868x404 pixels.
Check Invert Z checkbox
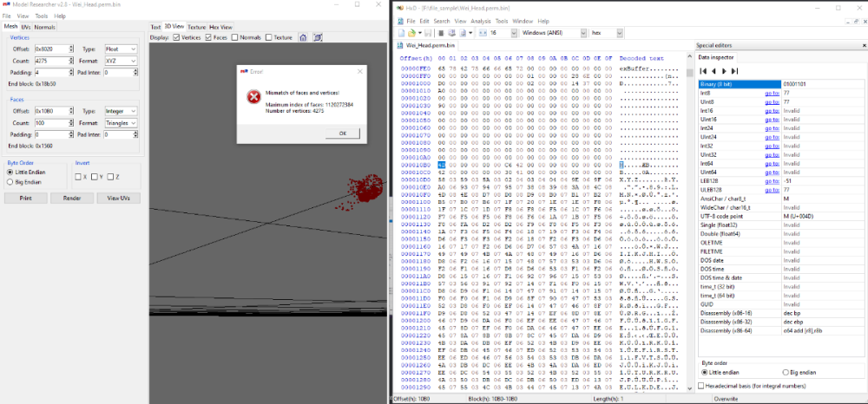[111, 177]
